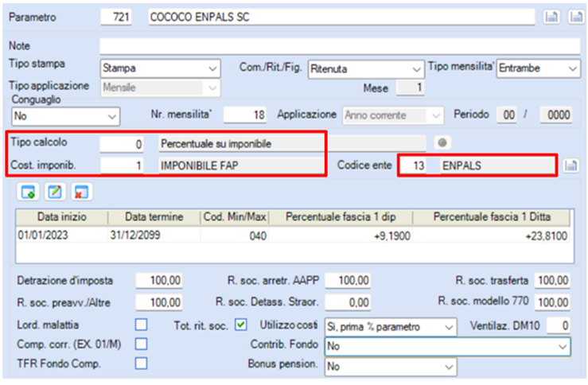Click the IMPONIBILE FAP description field
Viewport: 588px width, 385px height.
click(x=242, y=165)
